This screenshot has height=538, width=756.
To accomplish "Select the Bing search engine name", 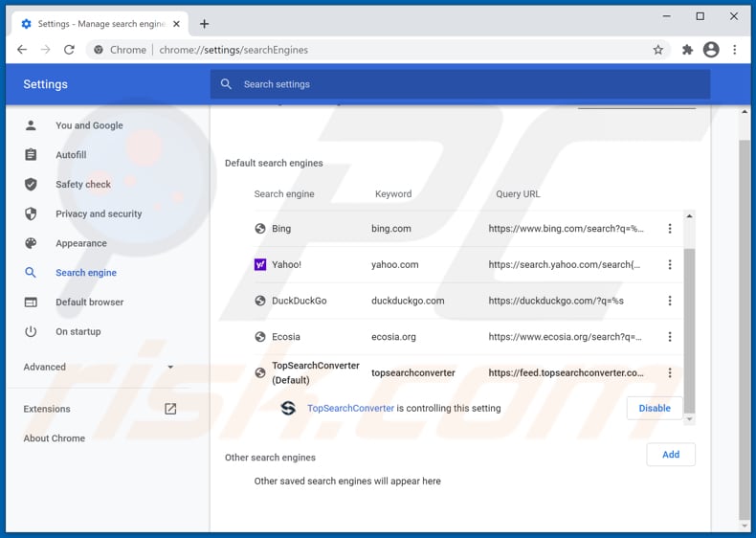I will (281, 229).
